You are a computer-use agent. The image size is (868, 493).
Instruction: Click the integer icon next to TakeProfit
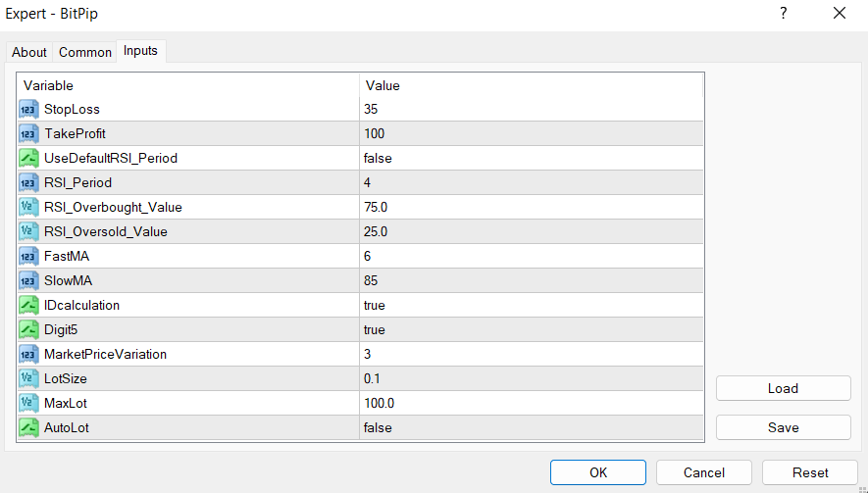pyautogui.click(x=28, y=133)
